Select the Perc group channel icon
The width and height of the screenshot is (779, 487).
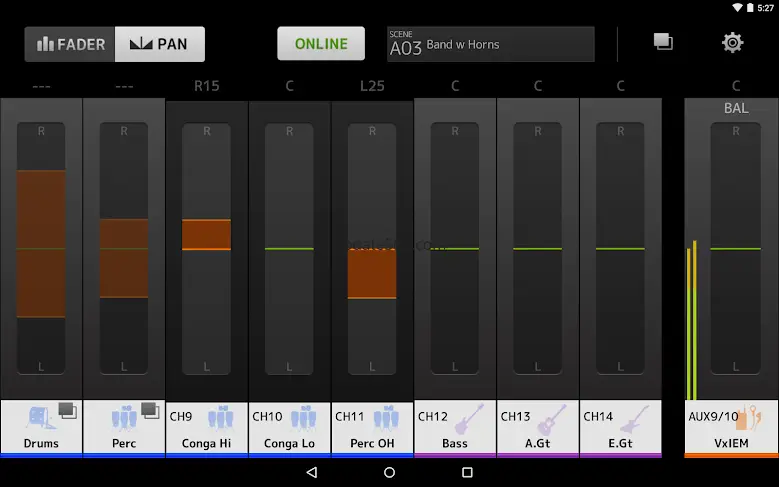click(122, 418)
